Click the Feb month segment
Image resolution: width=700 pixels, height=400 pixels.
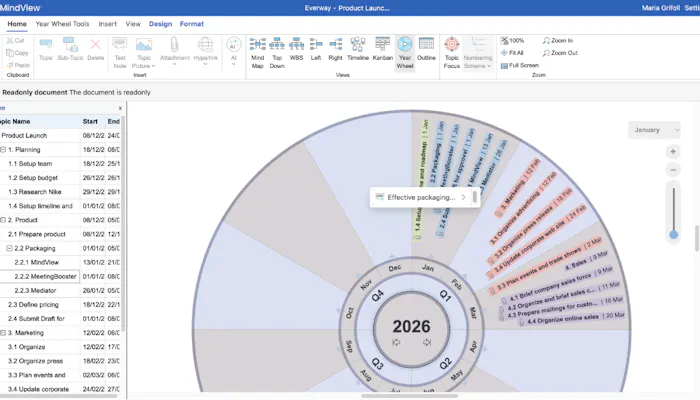click(x=456, y=284)
